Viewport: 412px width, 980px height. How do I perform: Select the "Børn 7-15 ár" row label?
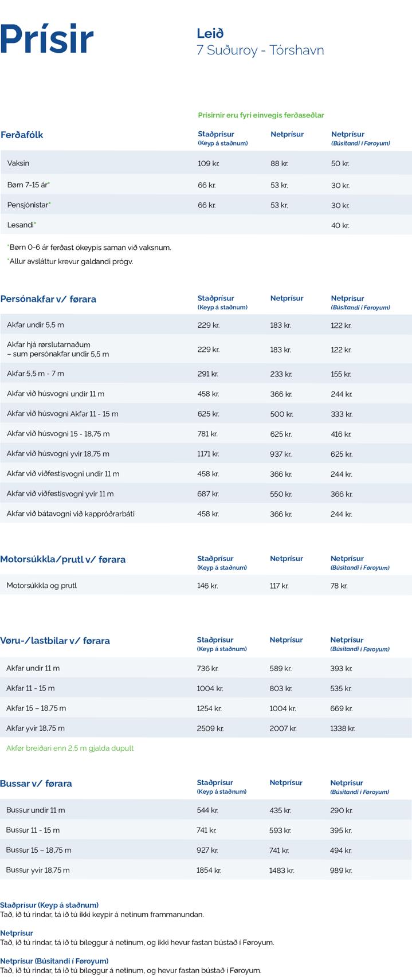[x=29, y=185]
